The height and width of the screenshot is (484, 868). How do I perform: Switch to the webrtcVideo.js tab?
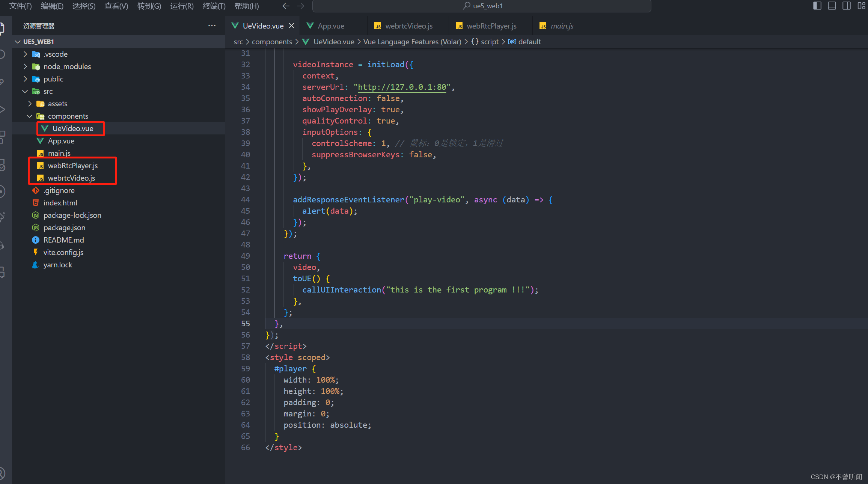[408, 26]
